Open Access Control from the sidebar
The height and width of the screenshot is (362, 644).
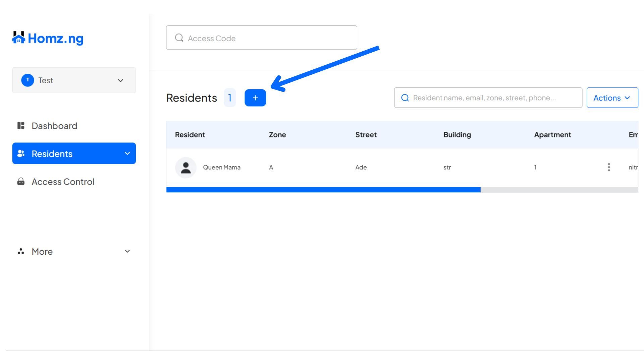tap(63, 182)
